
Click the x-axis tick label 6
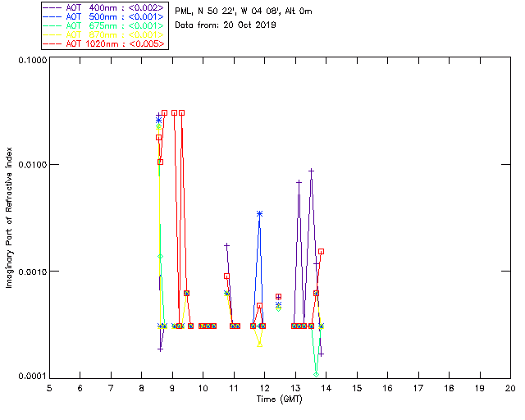[x=80, y=389]
